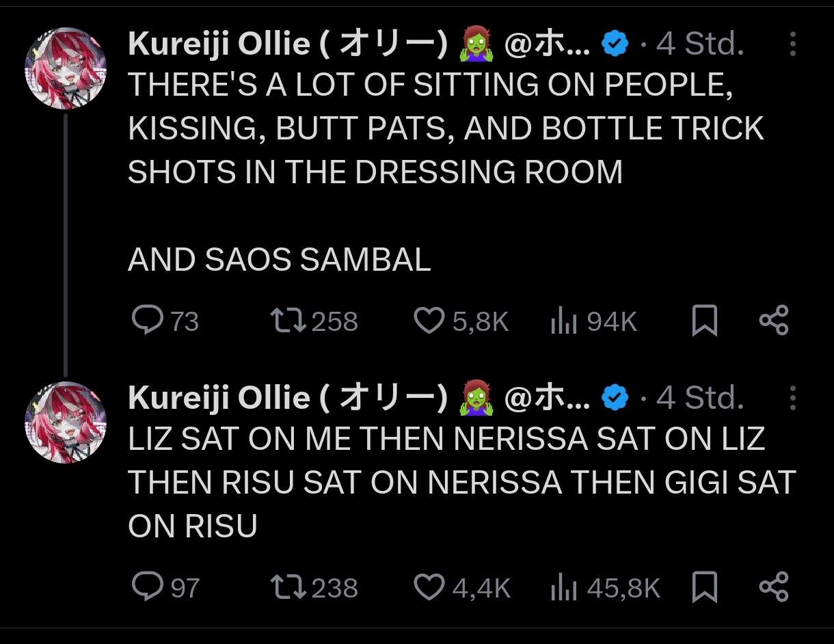Bookmark the dressing room tweet
The image size is (834, 644).
(x=704, y=321)
